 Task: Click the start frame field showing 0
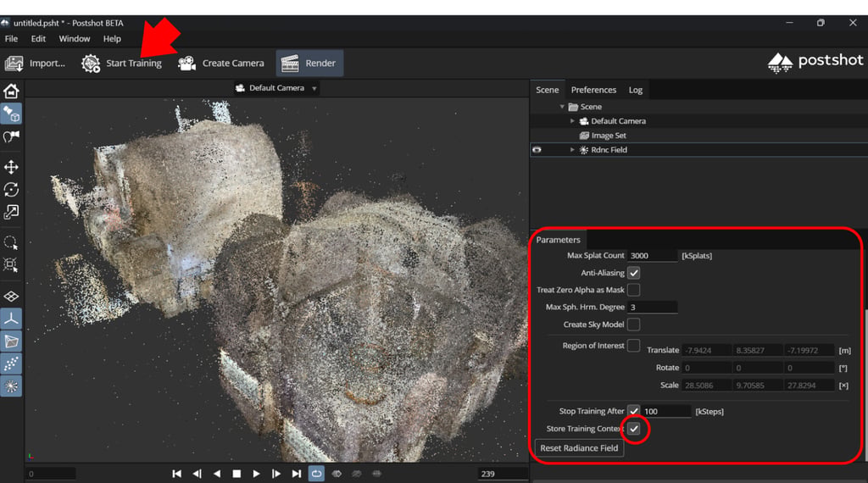50,474
